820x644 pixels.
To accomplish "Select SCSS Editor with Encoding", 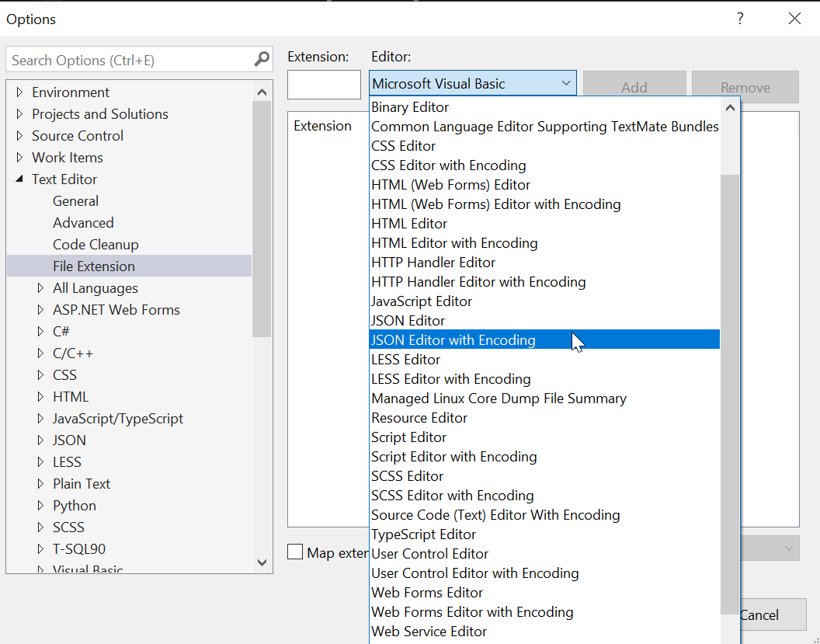I will [544, 496].
